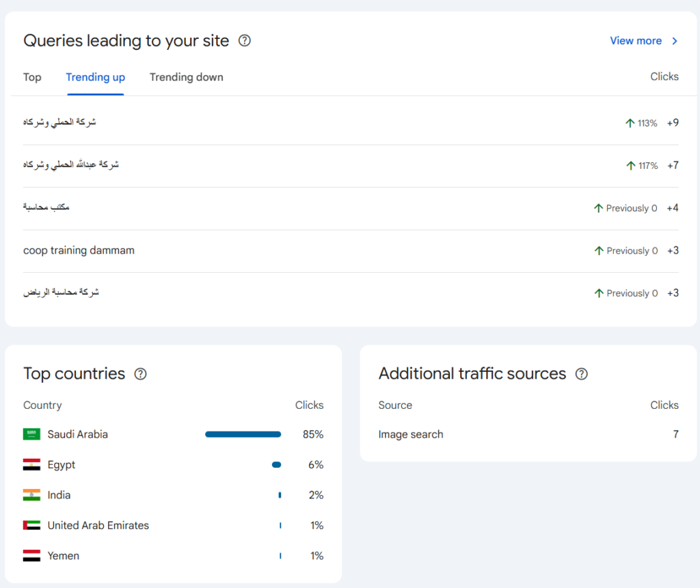Image resolution: width=700 pixels, height=588 pixels.
Task: Click the Yemen country name
Action: click(x=64, y=555)
